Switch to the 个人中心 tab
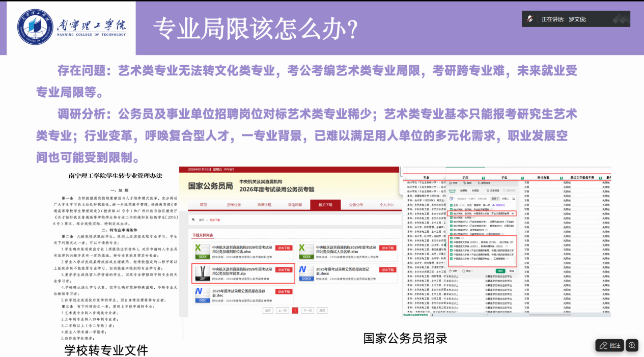 pyautogui.click(x=386, y=205)
